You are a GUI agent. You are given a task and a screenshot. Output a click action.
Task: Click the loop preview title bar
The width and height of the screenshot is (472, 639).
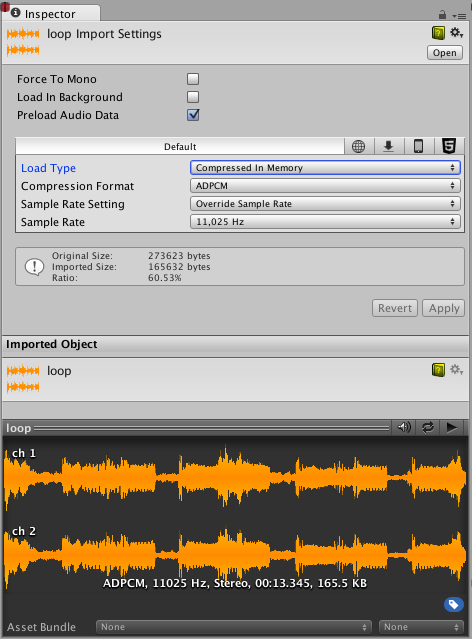196,428
